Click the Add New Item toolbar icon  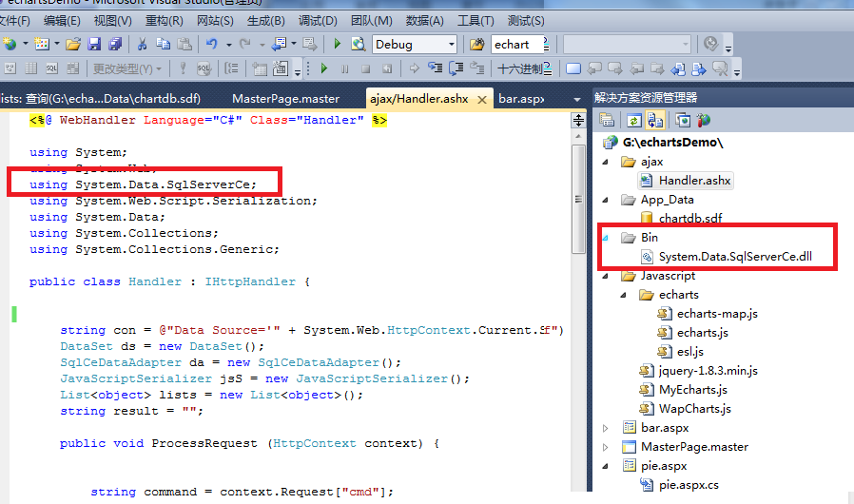point(42,44)
